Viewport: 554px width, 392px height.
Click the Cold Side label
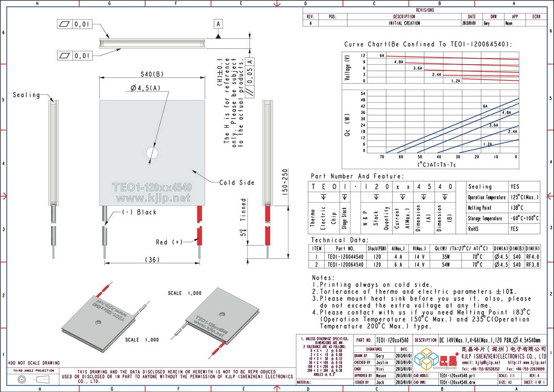[x=237, y=182]
